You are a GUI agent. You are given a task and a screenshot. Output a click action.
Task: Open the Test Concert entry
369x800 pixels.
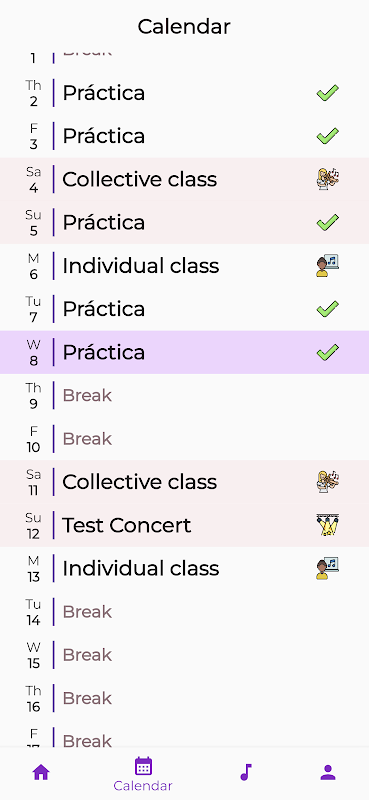click(184, 525)
